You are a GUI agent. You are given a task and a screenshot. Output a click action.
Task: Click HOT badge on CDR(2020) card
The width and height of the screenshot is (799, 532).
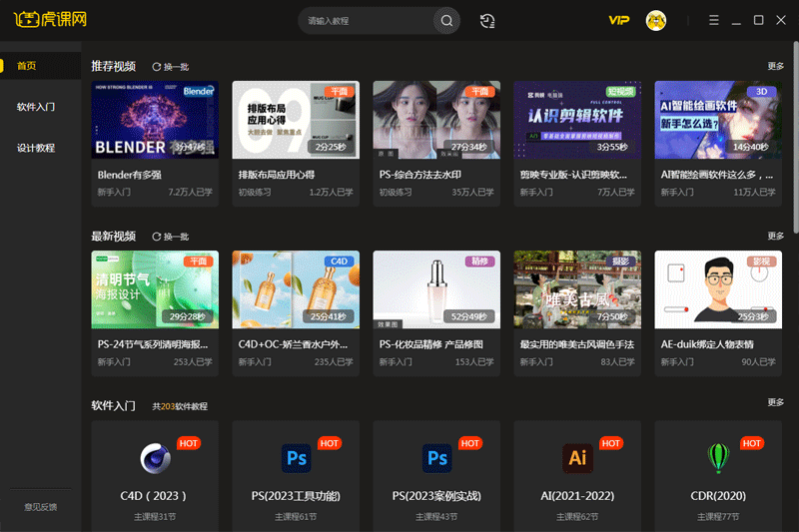(x=752, y=443)
